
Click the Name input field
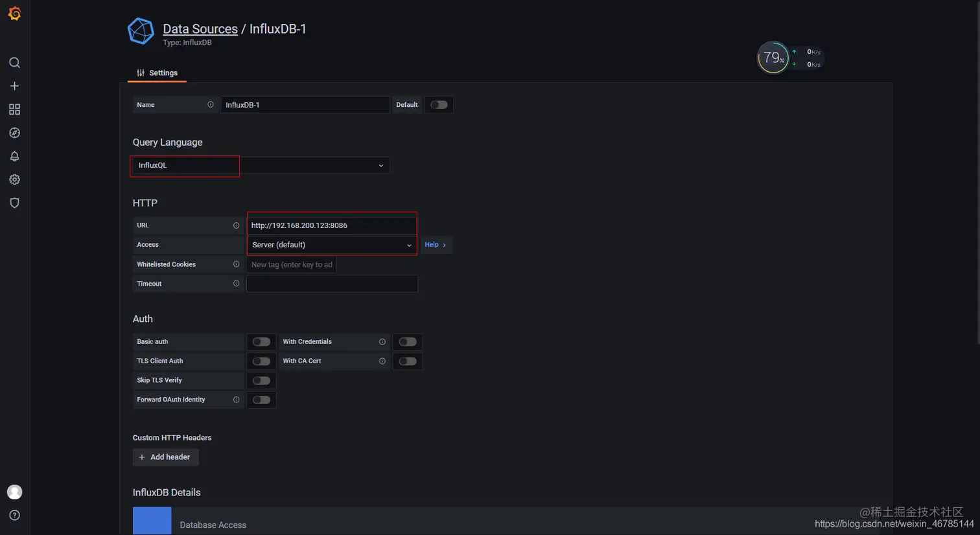click(305, 105)
